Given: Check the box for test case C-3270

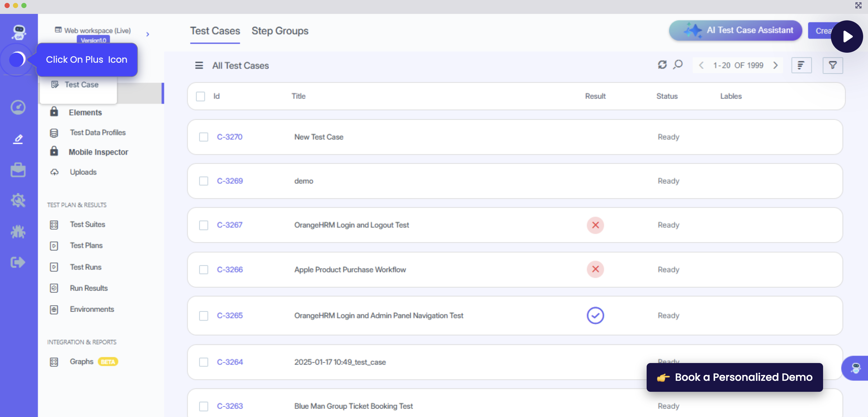Looking at the screenshot, I should tap(204, 137).
